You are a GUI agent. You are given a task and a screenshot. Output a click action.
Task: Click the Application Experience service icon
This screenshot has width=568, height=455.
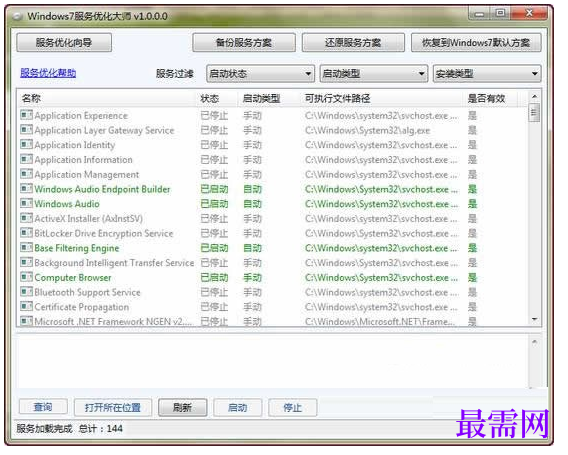26,115
